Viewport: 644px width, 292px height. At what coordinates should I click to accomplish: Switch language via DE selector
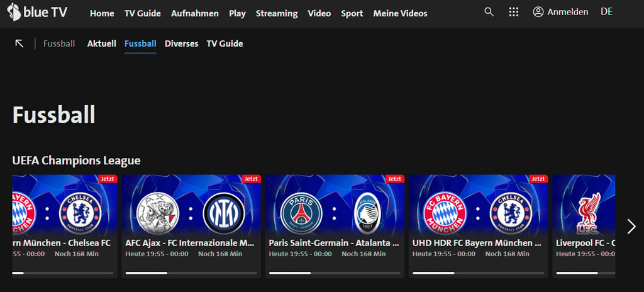pos(606,12)
